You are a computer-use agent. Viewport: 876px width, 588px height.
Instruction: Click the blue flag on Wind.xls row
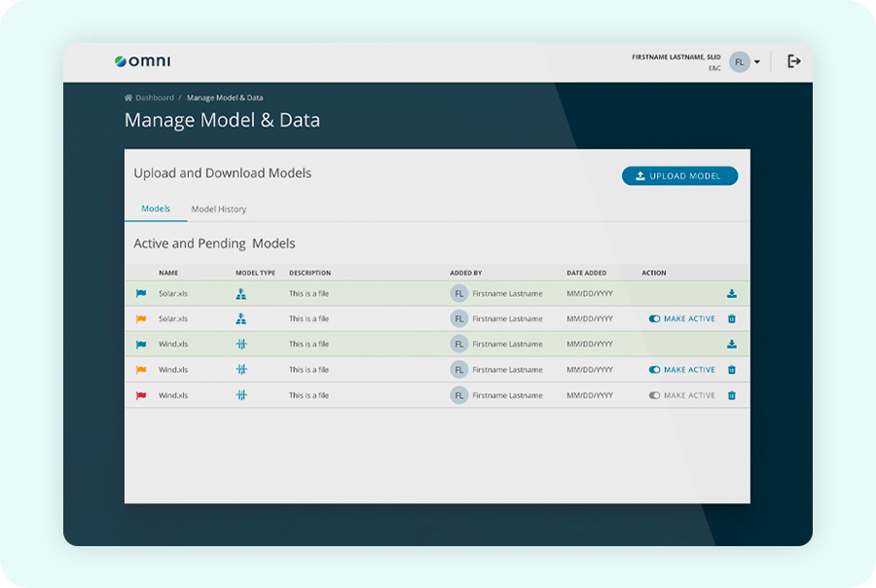pyautogui.click(x=141, y=345)
